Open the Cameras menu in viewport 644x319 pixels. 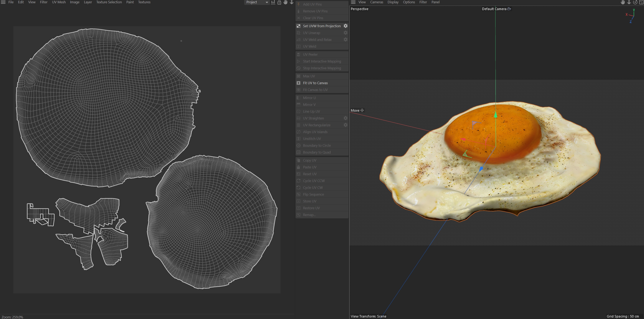point(377,2)
